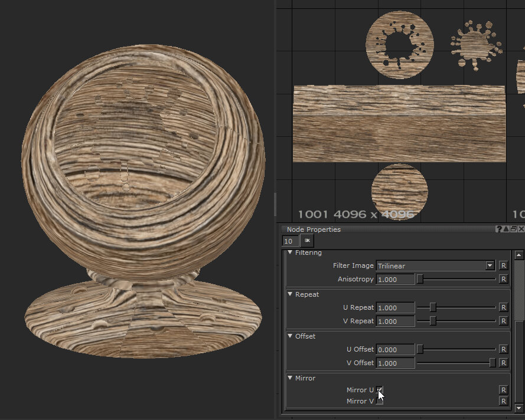Viewport: 525px width, 420px height.
Task: Open the Node Properties help icon
Action: coord(500,229)
